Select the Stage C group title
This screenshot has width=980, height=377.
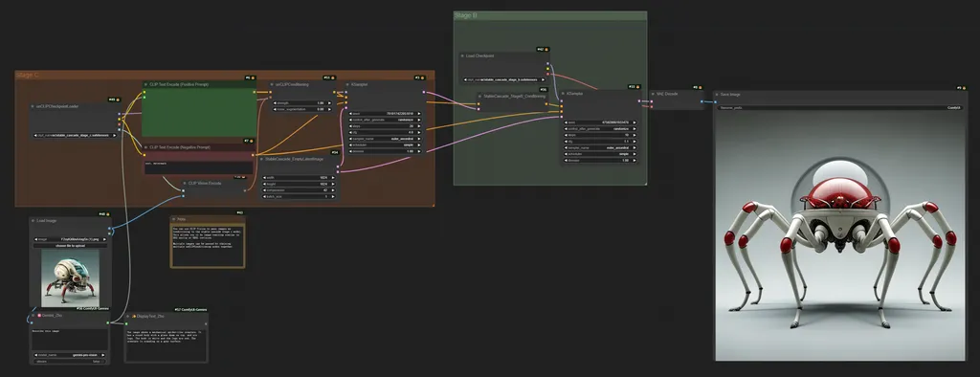click(28, 75)
